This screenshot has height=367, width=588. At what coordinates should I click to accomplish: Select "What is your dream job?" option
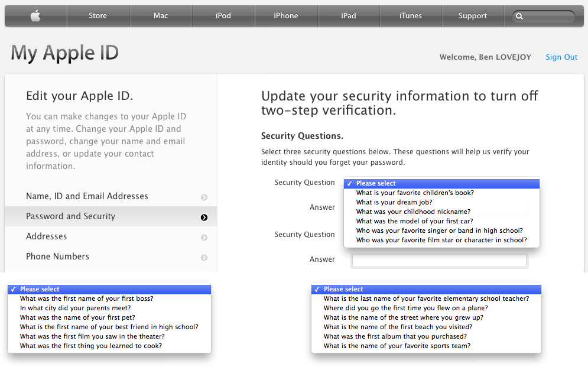pyautogui.click(x=394, y=202)
